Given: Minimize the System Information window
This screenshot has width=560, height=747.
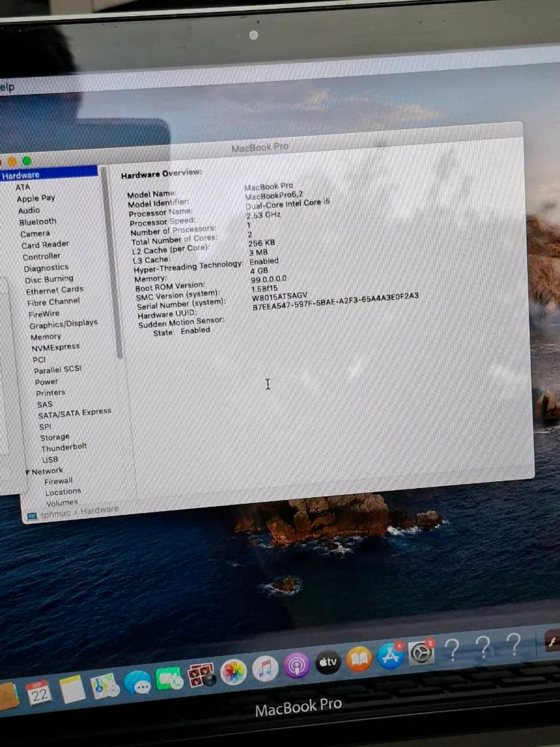Looking at the screenshot, I should click(x=12, y=161).
